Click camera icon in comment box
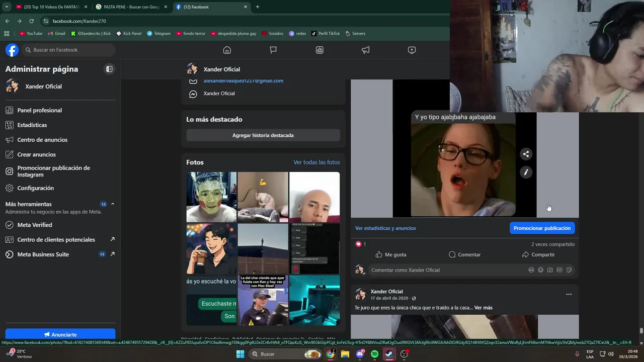 pyautogui.click(x=550, y=270)
